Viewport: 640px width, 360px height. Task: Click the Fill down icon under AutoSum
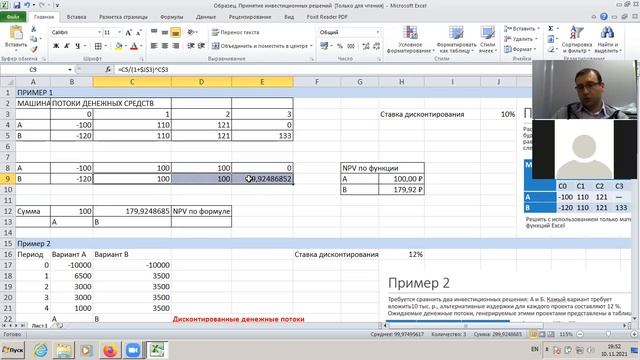pyautogui.click(x=551, y=39)
